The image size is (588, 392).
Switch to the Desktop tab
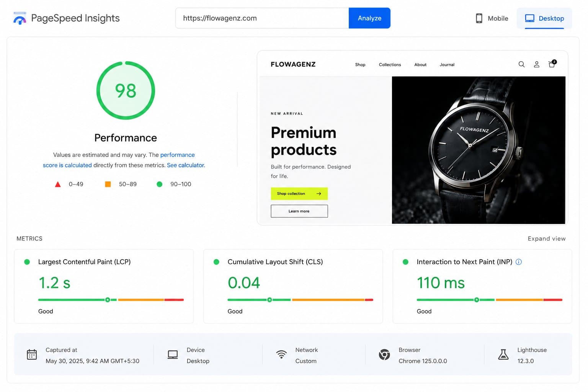(544, 18)
